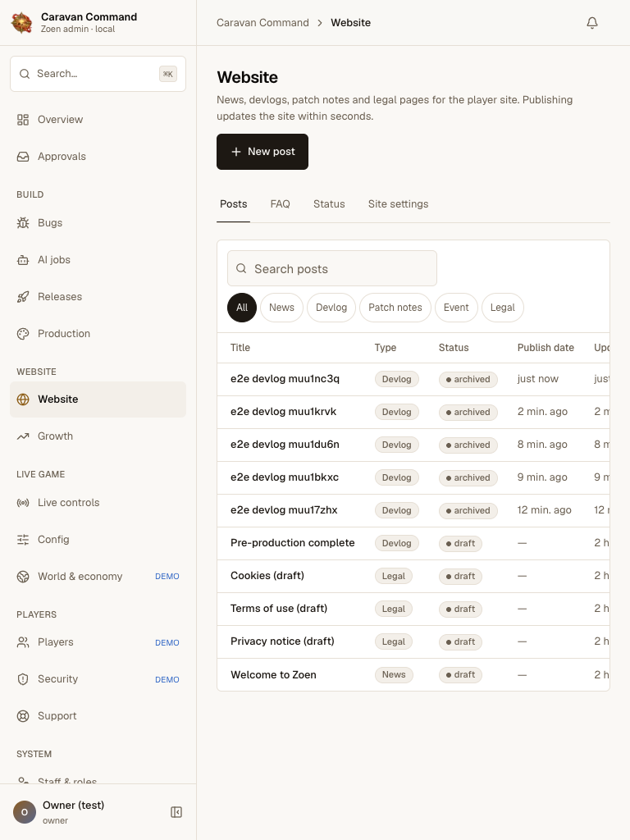Open the Cookies (draft) post

point(267,575)
